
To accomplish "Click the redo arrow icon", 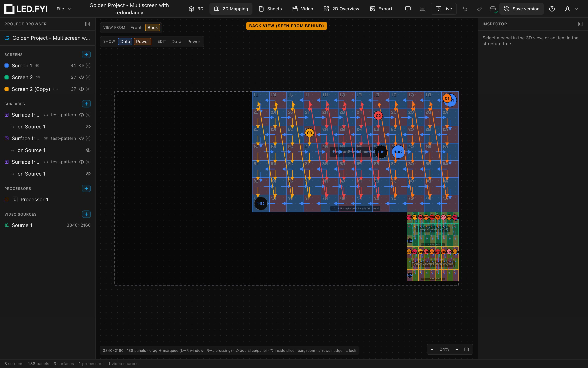I will click(479, 9).
